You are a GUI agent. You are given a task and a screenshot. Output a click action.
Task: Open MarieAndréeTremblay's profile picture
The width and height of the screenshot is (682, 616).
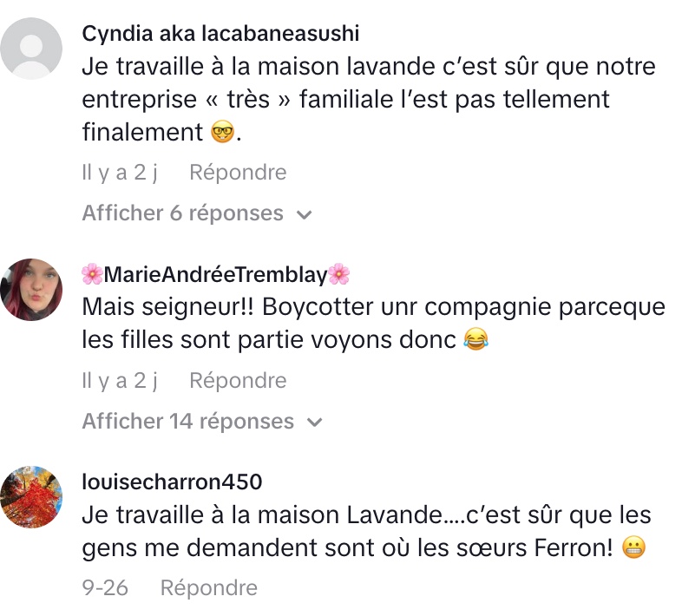click(x=32, y=289)
